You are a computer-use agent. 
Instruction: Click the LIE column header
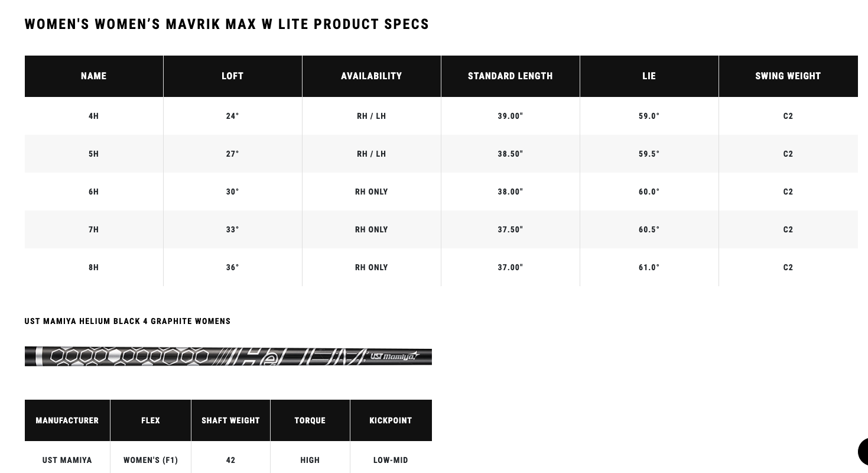649,76
